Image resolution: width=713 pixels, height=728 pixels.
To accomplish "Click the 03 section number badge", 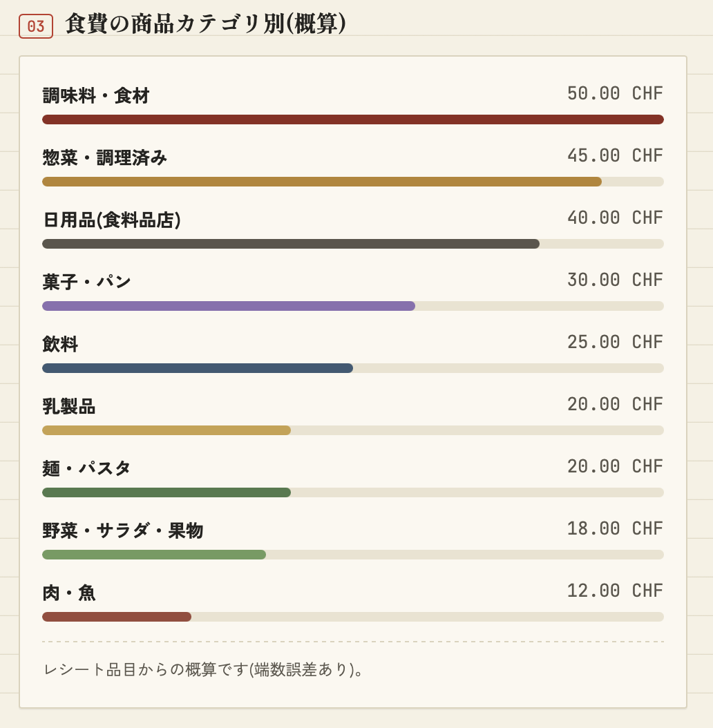I will [x=36, y=26].
